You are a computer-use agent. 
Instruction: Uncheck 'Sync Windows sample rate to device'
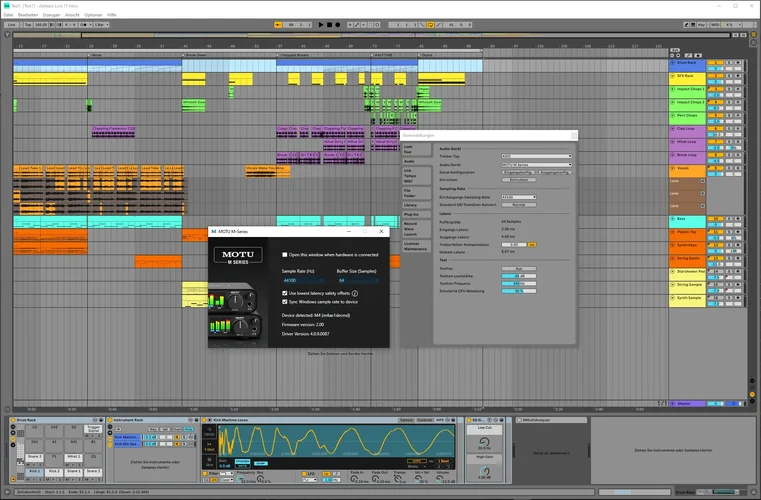tap(285, 301)
